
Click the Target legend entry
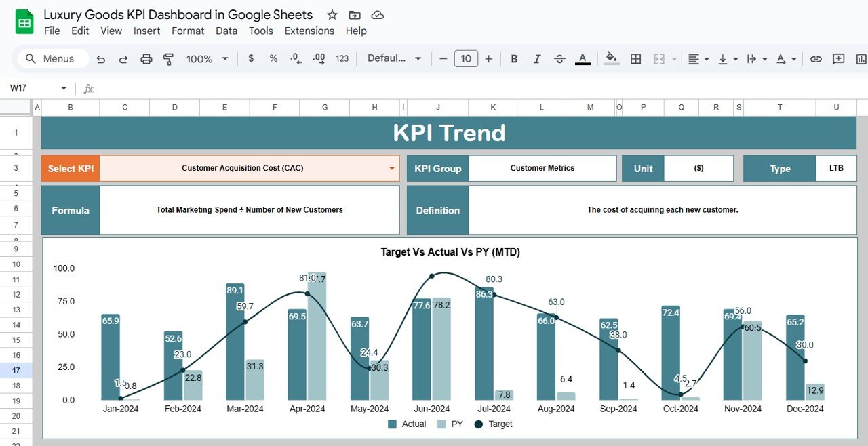click(x=493, y=424)
